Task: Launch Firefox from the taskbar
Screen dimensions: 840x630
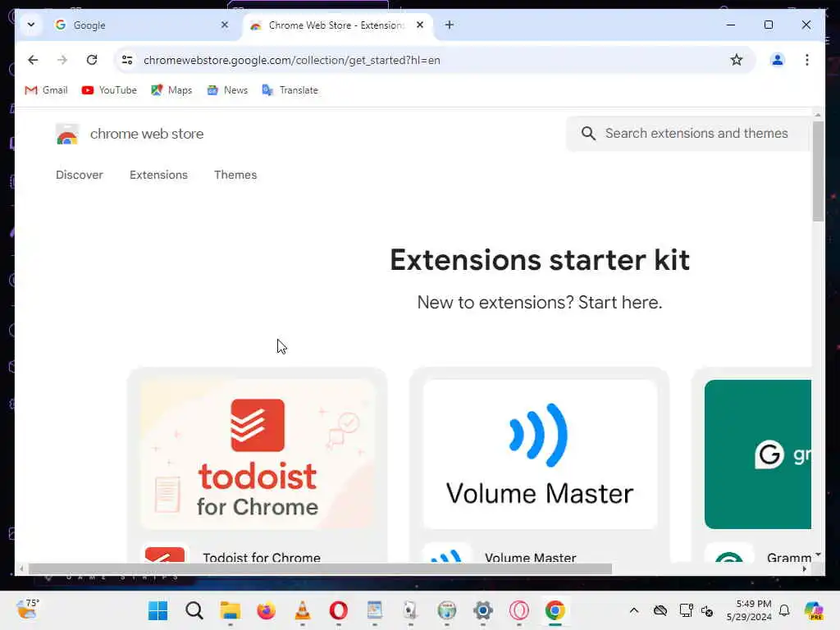Action: tap(267, 610)
